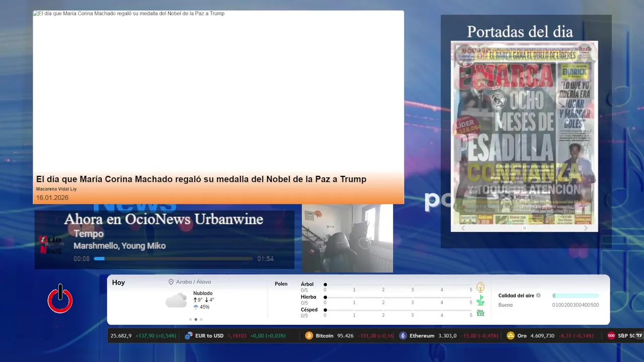Click the Césped pollen label

[x=309, y=310]
